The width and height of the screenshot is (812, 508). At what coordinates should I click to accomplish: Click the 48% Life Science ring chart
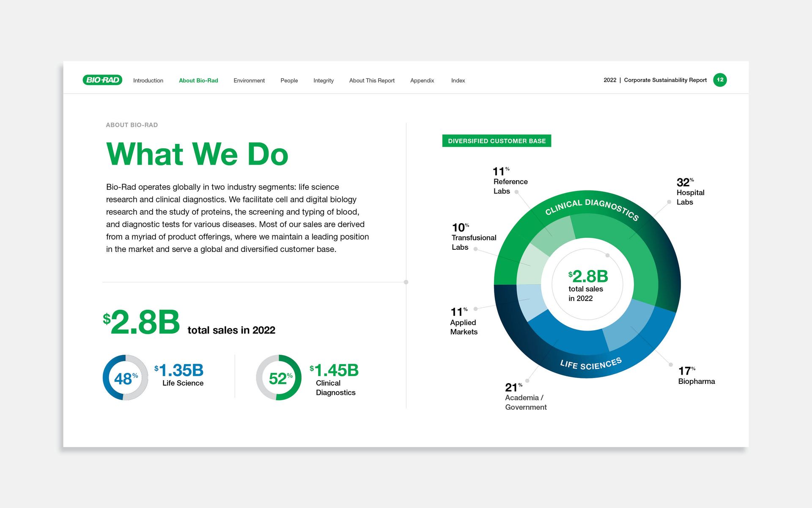pyautogui.click(x=126, y=378)
